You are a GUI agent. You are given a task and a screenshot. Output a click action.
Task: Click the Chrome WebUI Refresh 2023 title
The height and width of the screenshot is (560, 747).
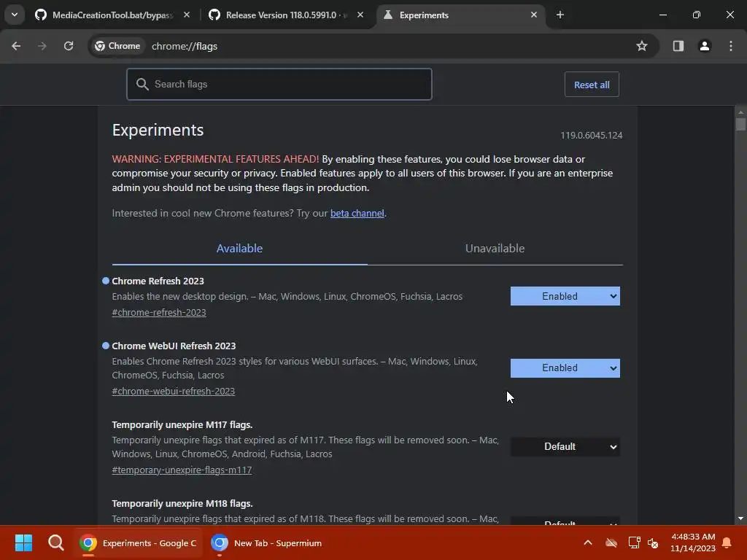(174, 346)
